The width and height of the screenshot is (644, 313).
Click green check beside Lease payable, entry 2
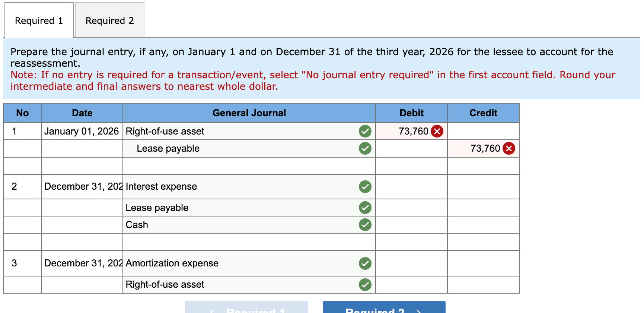[x=365, y=208]
